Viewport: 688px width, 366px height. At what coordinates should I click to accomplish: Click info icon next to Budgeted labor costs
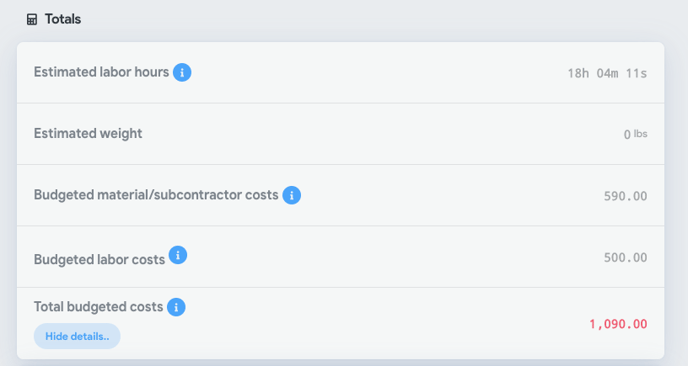tap(178, 255)
